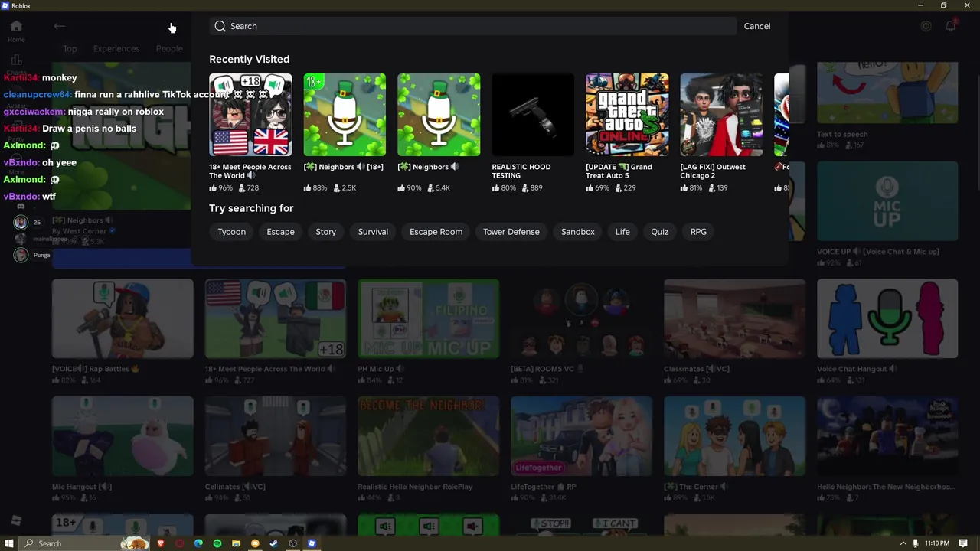Open File Explorer from the taskbar
The width and height of the screenshot is (980, 551).
236,543
